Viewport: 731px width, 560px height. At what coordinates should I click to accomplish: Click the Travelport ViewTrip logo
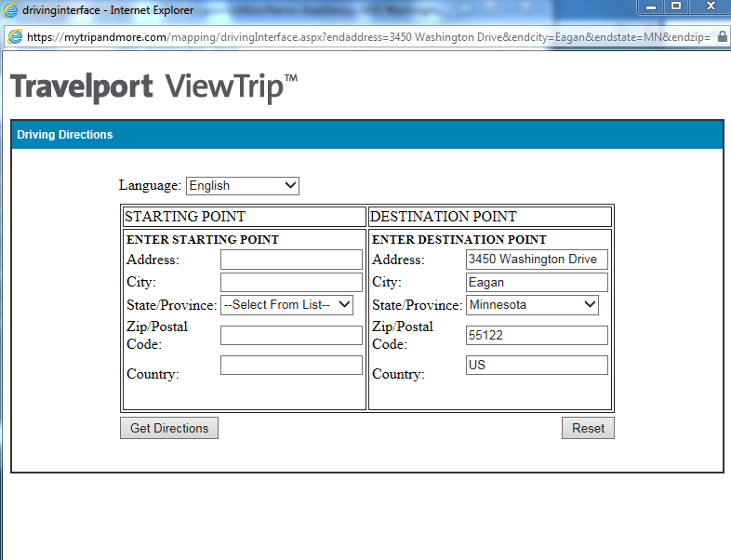coord(153,87)
